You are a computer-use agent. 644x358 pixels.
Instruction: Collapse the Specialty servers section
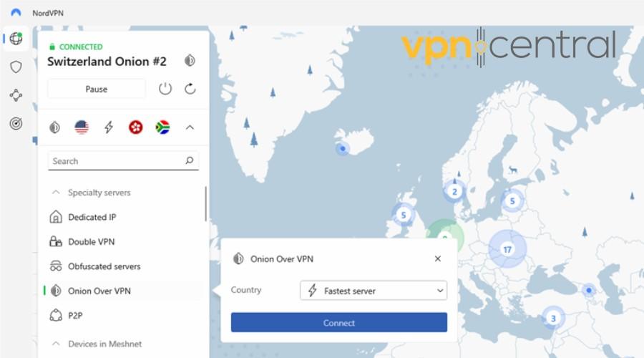(x=56, y=193)
